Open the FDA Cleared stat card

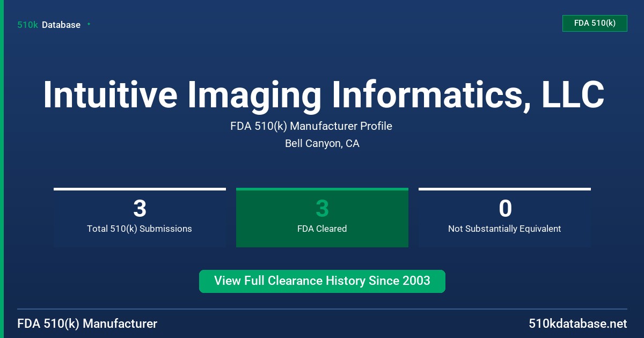coord(322,217)
